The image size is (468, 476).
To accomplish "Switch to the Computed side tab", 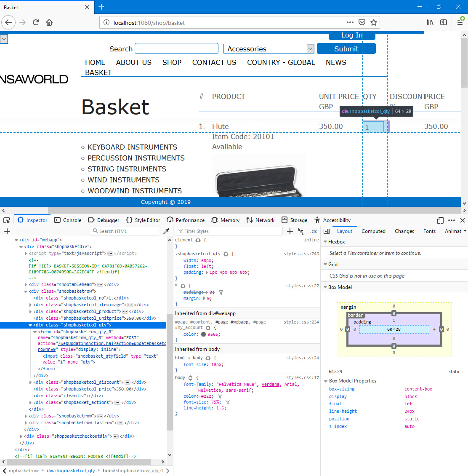I will 373,231.
